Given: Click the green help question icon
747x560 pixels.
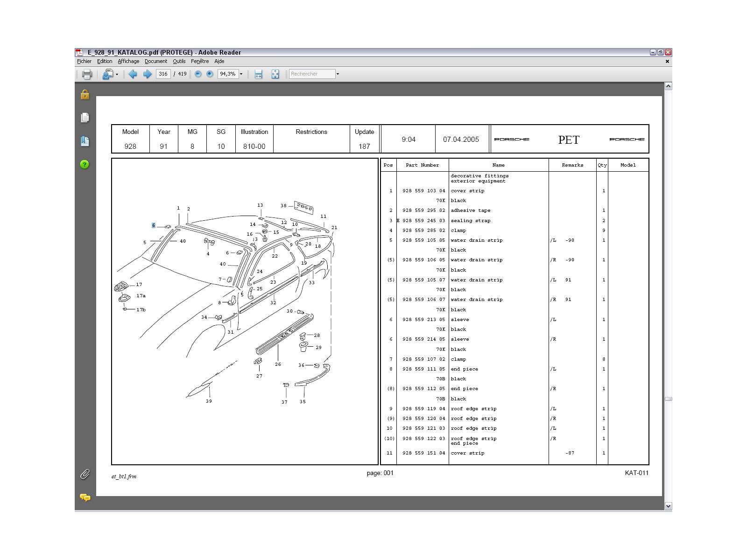Looking at the screenshot, I should click(85, 164).
